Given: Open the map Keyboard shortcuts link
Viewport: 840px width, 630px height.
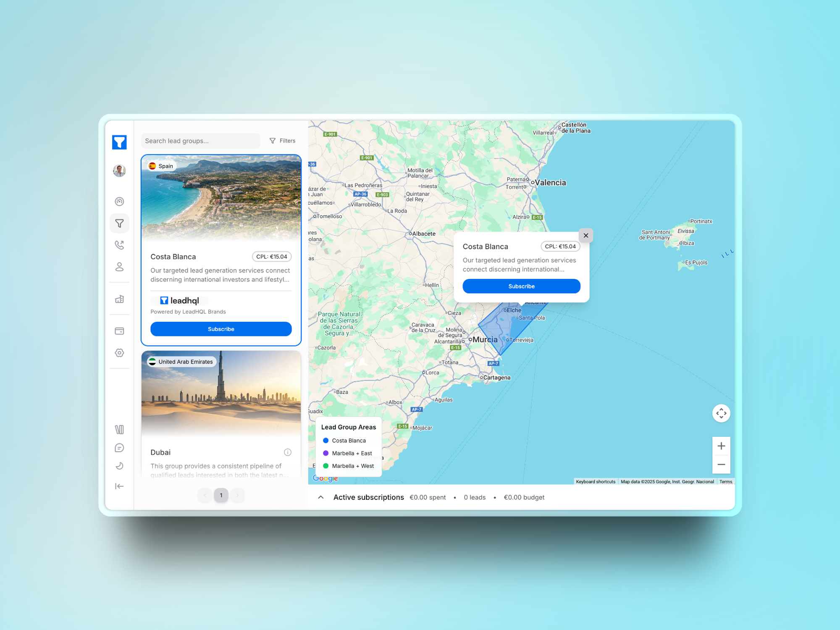Looking at the screenshot, I should (595, 482).
